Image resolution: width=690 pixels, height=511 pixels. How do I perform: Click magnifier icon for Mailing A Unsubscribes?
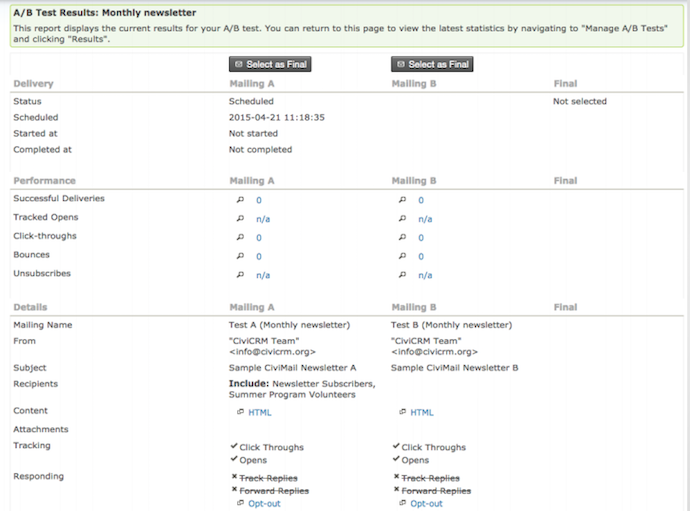(240, 275)
